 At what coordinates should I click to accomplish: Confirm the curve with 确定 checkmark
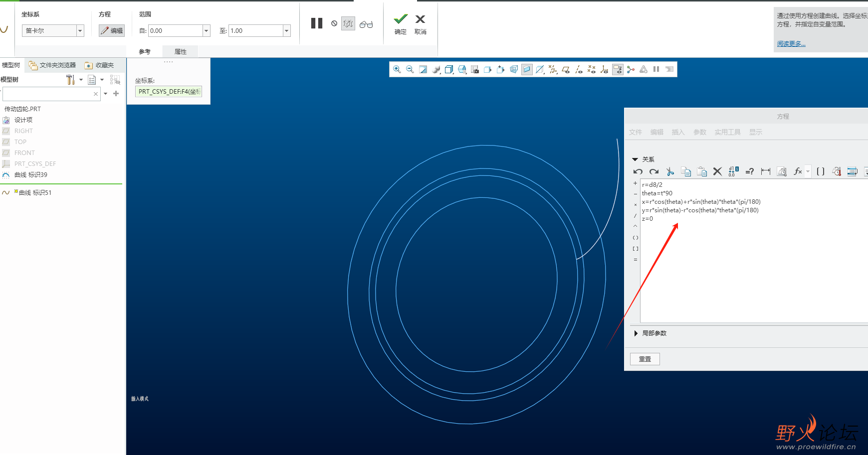[x=401, y=24]
